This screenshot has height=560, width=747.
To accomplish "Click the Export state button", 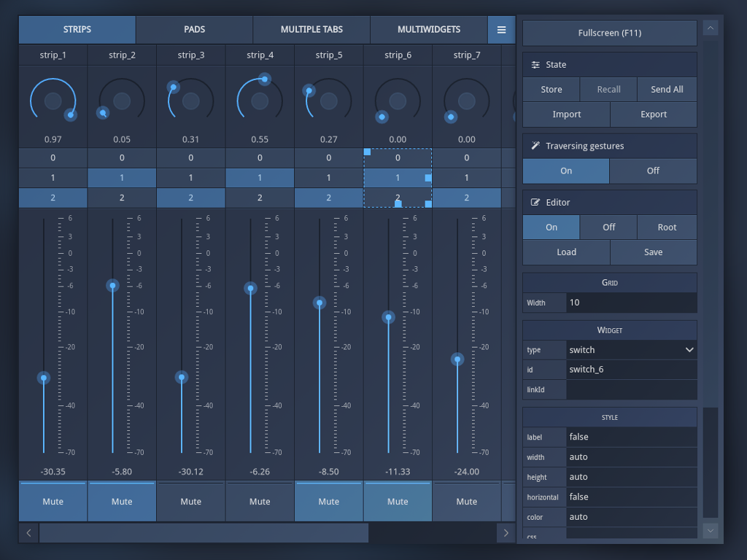I will [x=654, y=114].
